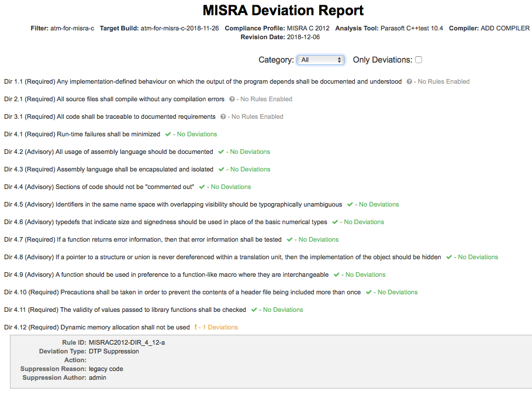
Task: Click the green checkmark for Dir 4.10
Action: [368, 293]
